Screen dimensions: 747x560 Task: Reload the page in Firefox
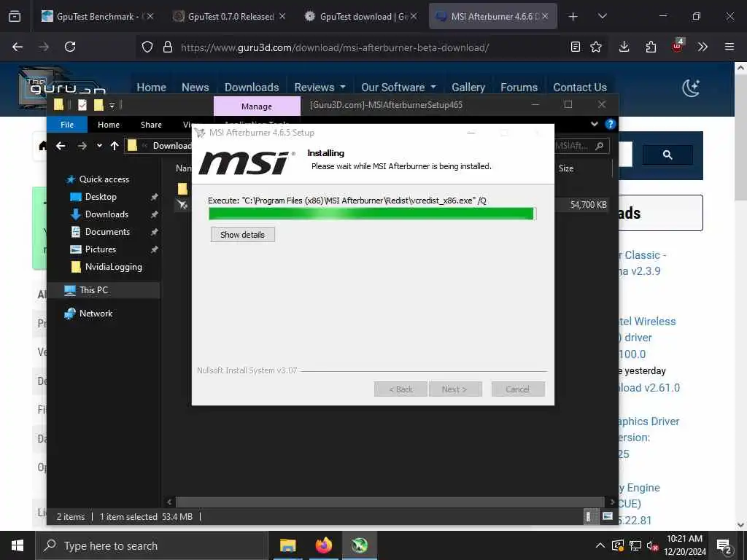coord(70,47)
